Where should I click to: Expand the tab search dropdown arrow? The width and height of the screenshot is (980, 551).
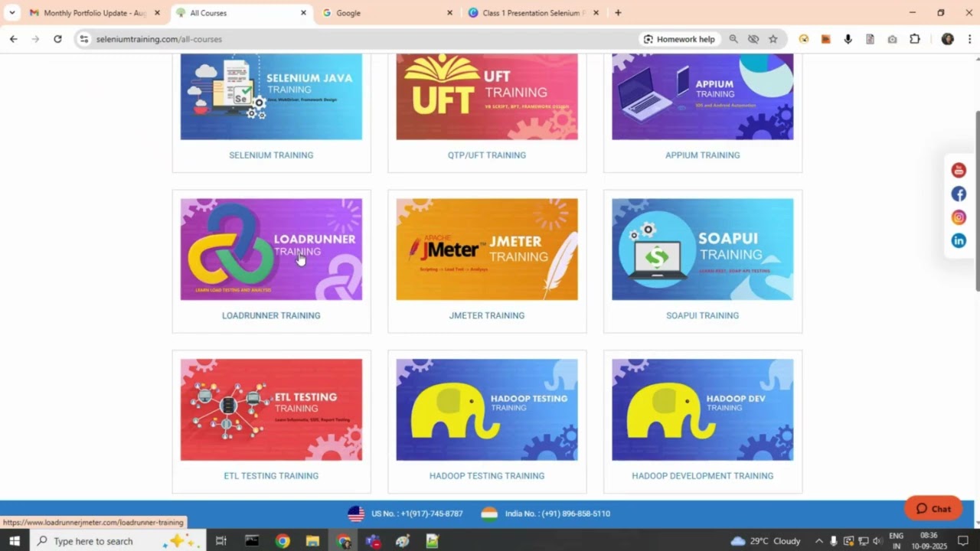point(11,13)
